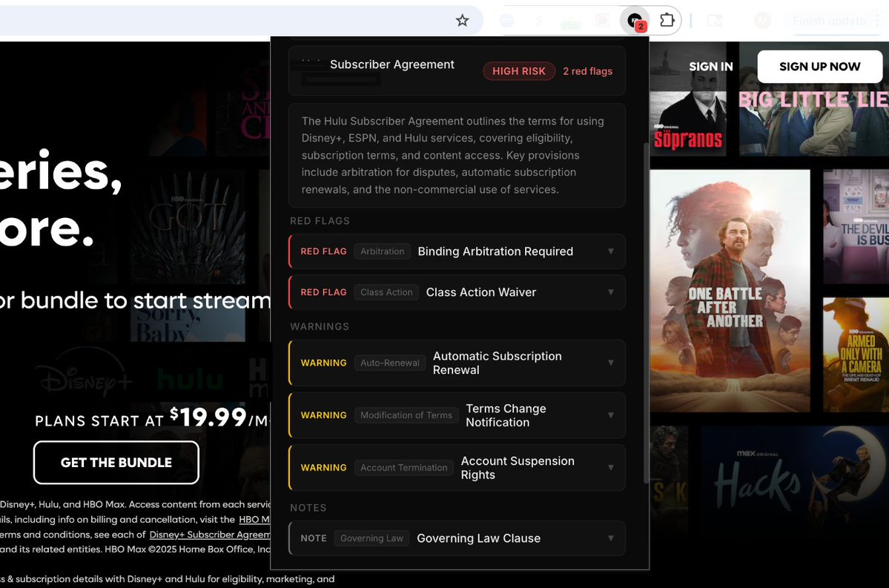The height and width of the screenshot is (588, 889).
Task: Expand Terms Change Notification arrow
Action: tap(611, 415)
